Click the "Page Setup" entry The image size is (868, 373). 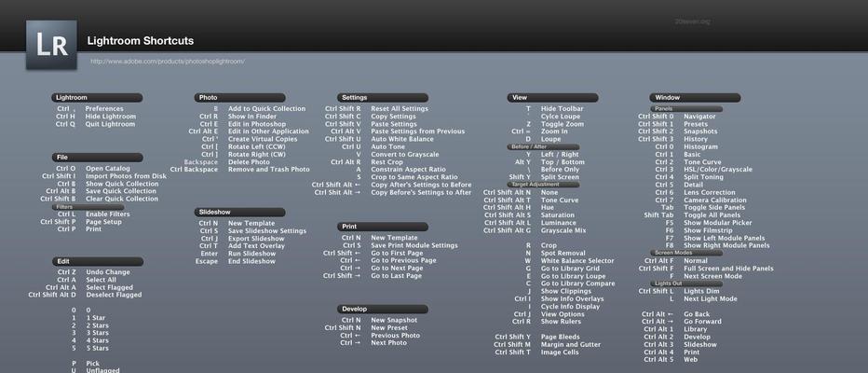click(x=103, y=222)
